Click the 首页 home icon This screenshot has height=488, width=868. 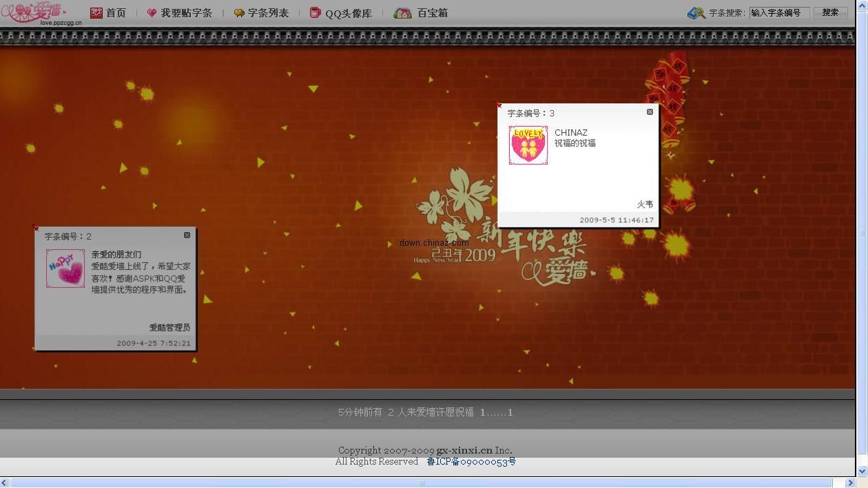tap(96, 13)
